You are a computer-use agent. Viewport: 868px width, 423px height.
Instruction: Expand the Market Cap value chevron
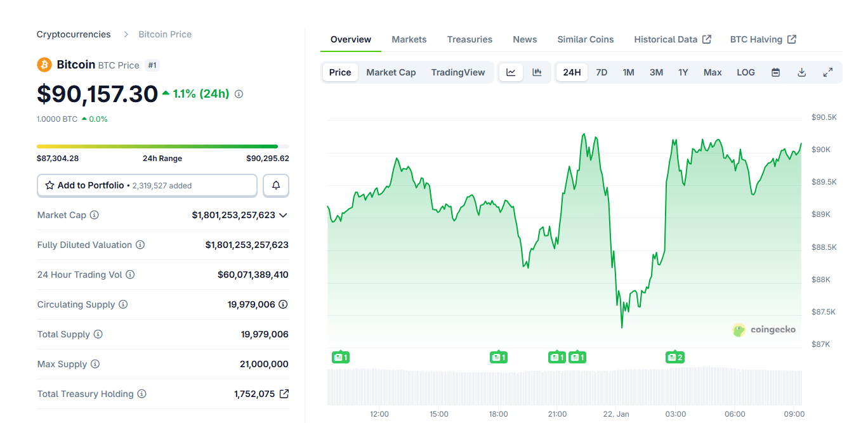[x=283, y=216]
